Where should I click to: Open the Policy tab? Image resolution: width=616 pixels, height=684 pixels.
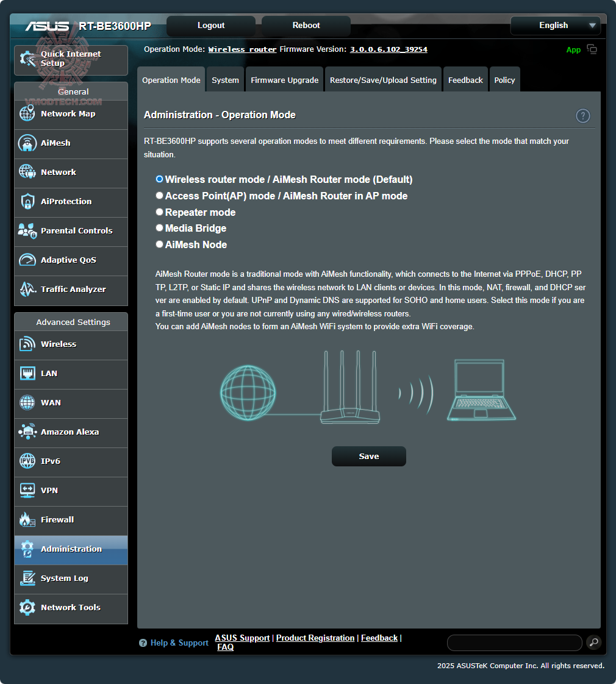[x=504, y=80]
